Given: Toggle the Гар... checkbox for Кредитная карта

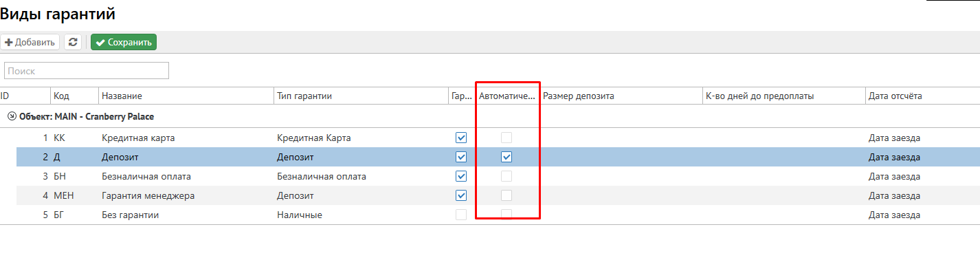Looking at the screenshot, I should [461, 138].
